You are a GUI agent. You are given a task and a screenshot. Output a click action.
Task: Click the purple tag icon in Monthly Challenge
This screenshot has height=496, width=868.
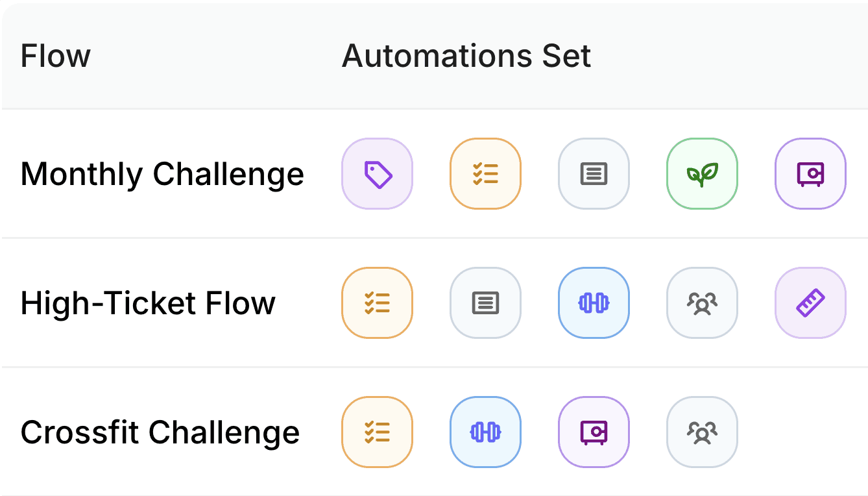point(377,173)
